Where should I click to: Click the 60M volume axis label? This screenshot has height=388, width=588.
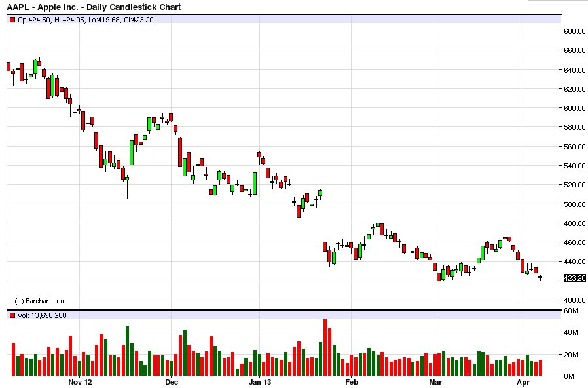coord(571,311)
